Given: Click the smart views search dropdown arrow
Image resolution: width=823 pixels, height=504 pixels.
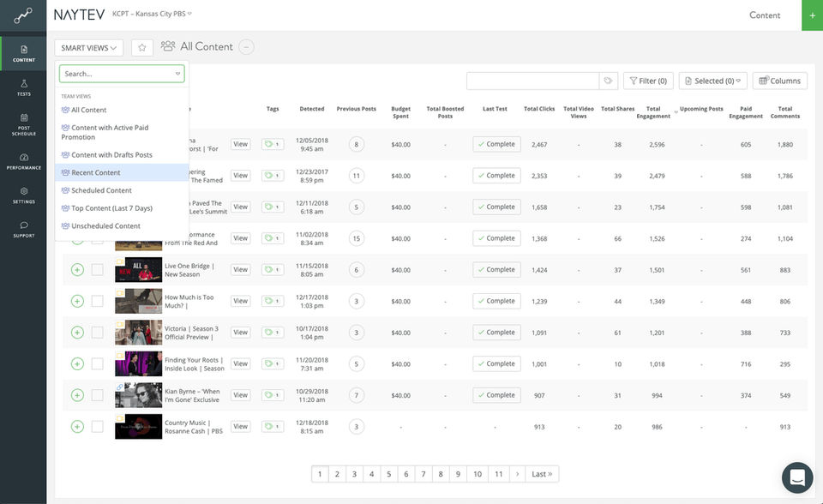Looking at the screenshot, I should tap(178, 74).
